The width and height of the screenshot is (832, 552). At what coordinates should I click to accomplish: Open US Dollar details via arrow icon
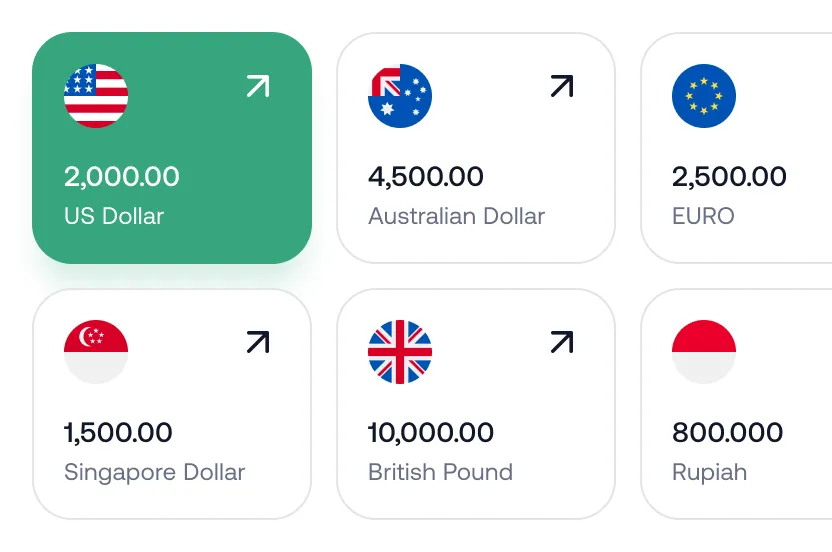258,87
